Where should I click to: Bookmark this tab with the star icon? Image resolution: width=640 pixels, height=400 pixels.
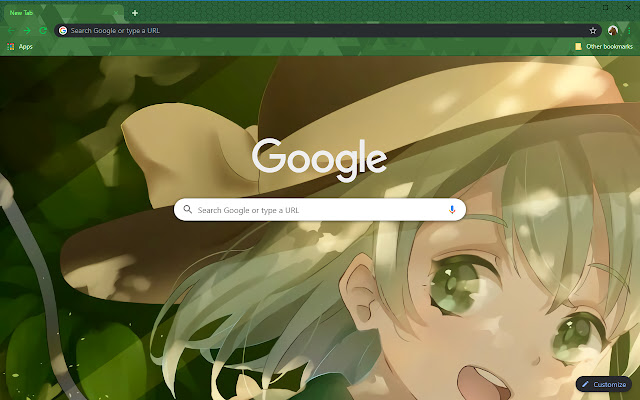point(593,31)
